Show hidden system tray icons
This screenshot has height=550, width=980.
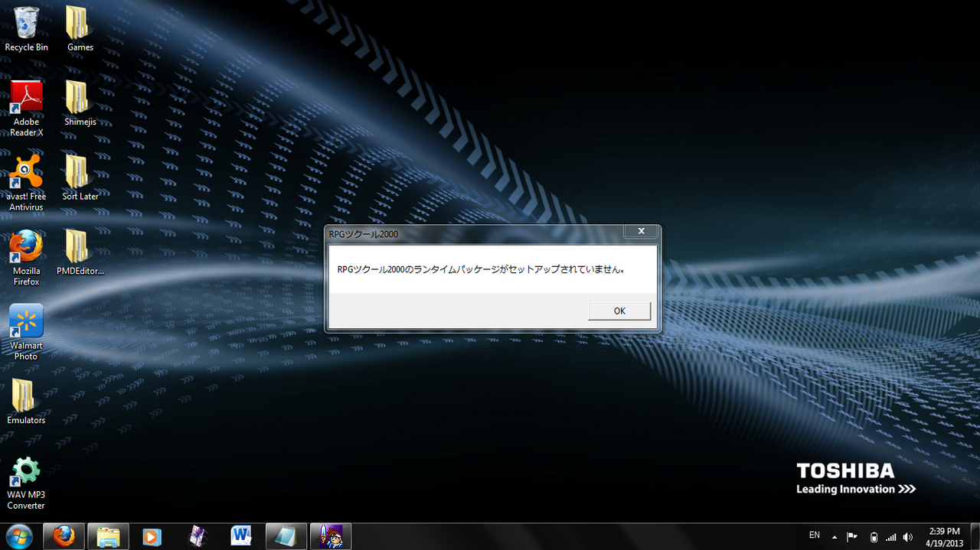pos(835,537)
